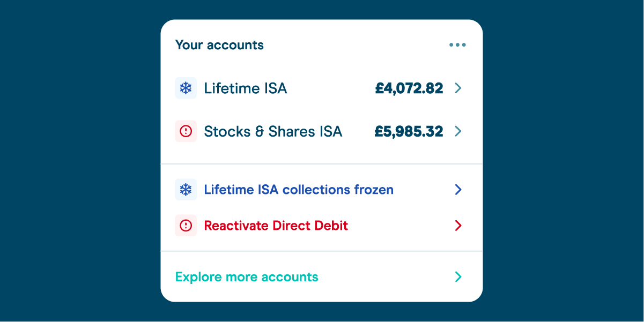Click alert icon next to Reactivate Direct Debit

tap(186, 226)
